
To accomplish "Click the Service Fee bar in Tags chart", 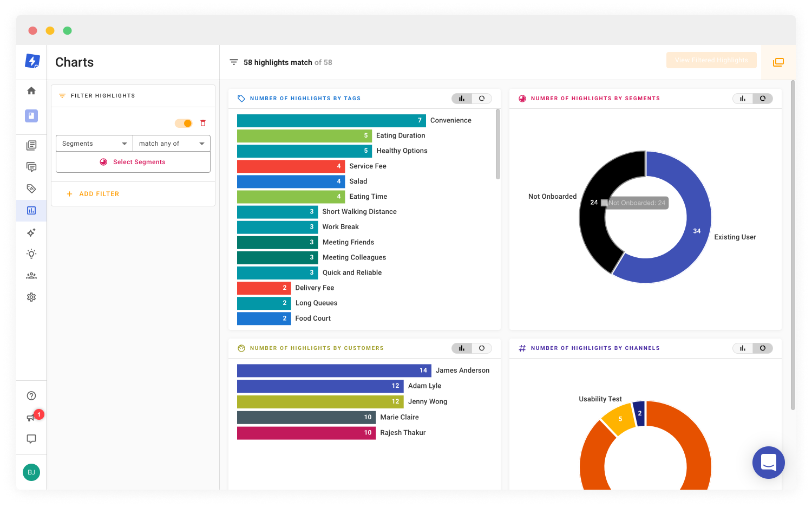I will [x=291, y=166].
